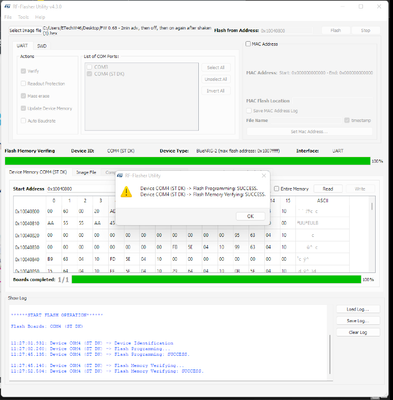Click the Flash button
The height and width of the screenshot is (400, 393).
[x=336, y=30]
